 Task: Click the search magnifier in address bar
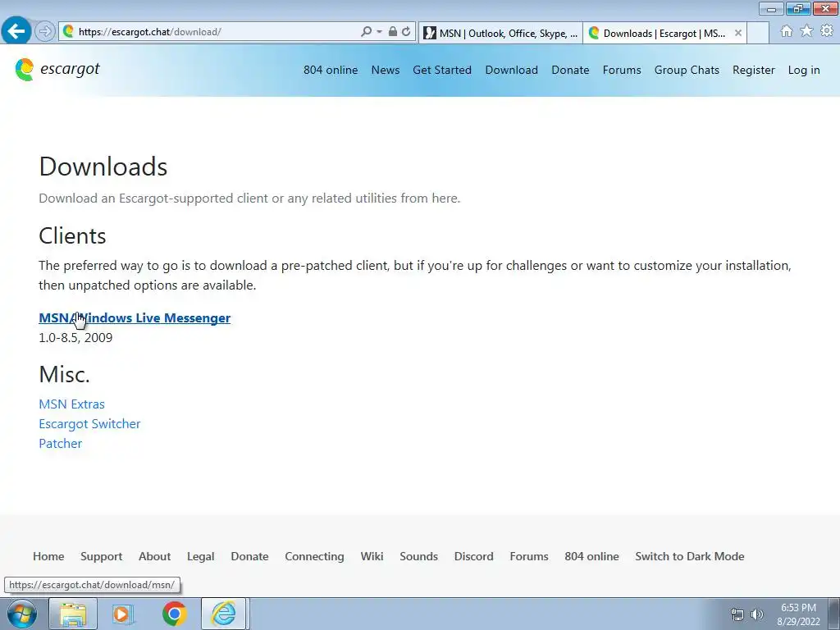(366, 32)
